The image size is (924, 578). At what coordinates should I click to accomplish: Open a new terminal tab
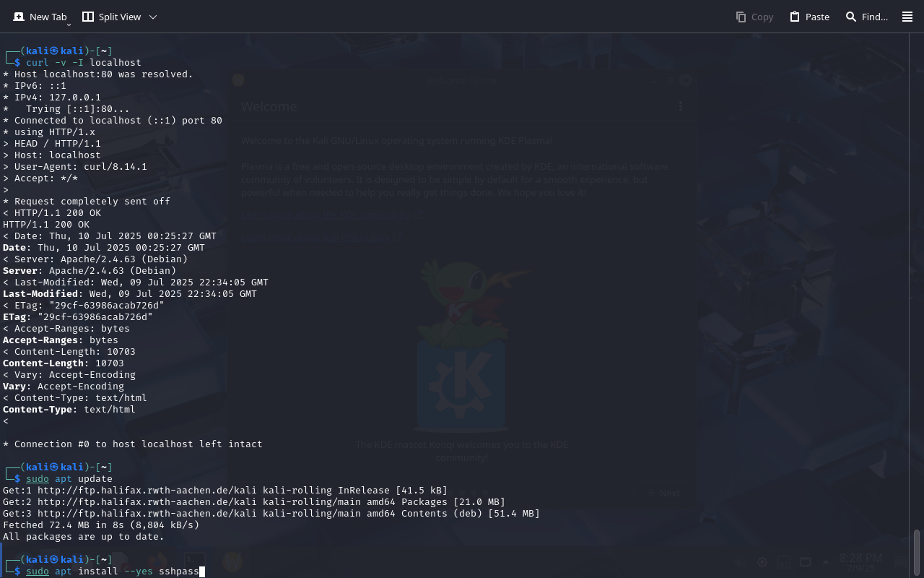(x=40, y=17)
